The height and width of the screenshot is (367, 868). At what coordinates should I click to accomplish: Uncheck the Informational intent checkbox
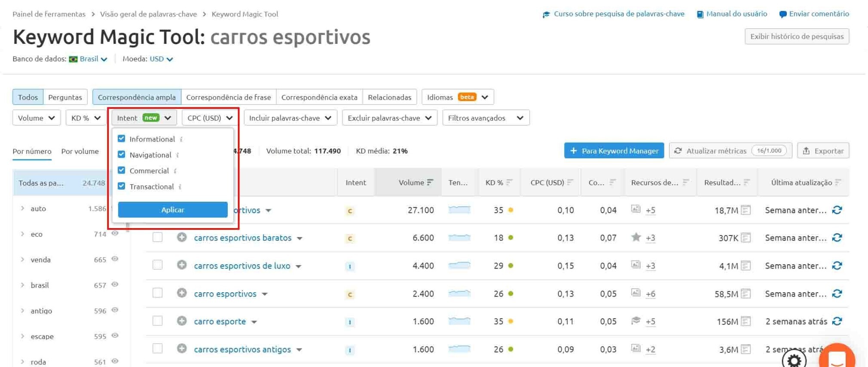[x=122, y=138]
